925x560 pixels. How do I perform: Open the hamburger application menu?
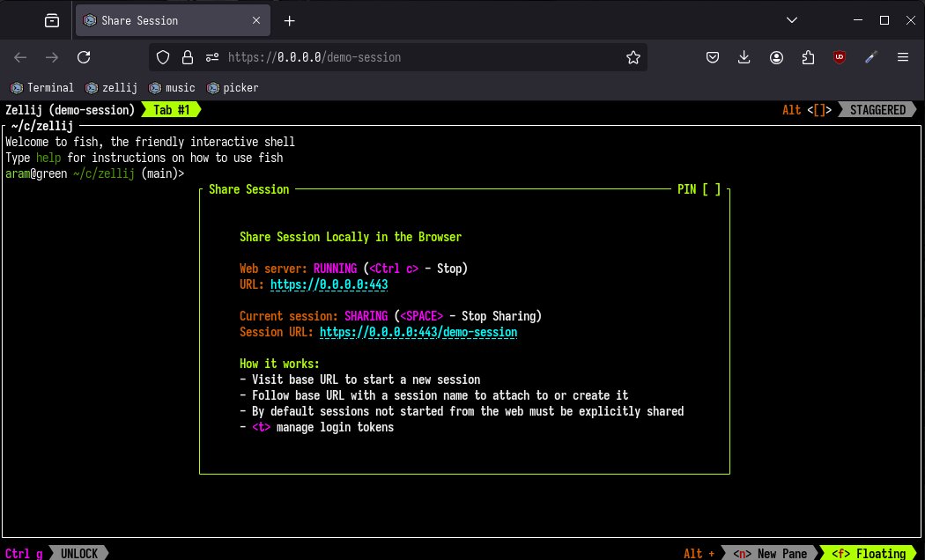[903, 57]
